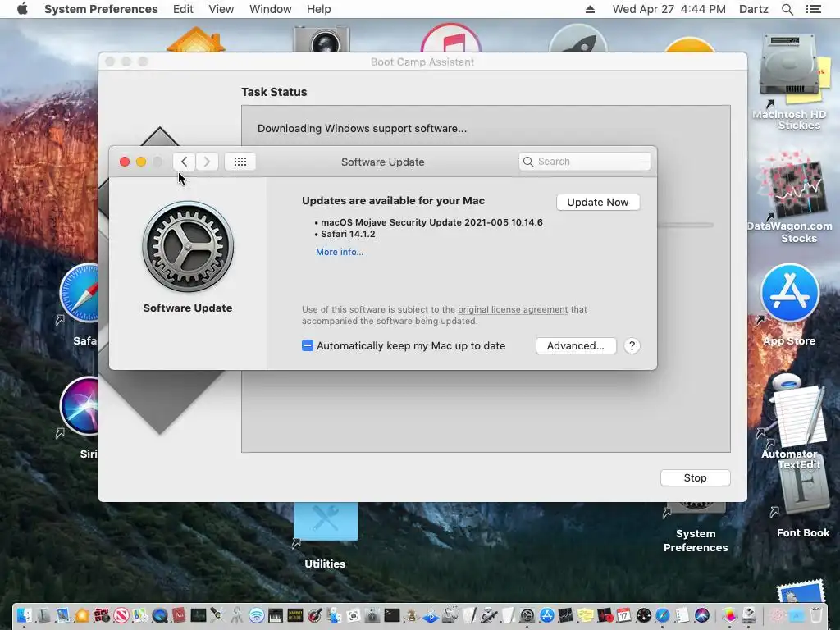840x630 pixels.
Task: Open Audio MIDI Setup keyboard icon in Dock
Action: 276,615
